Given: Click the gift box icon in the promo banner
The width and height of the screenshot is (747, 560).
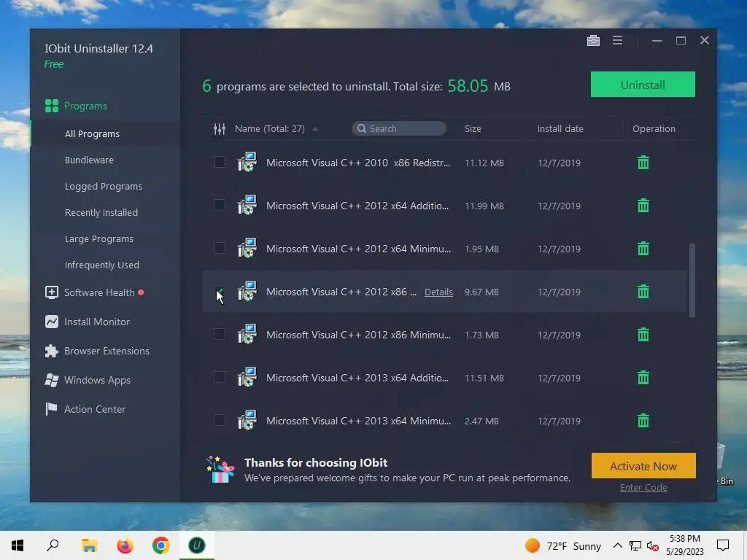Looking at the screenshot, I should pos(220,470).
